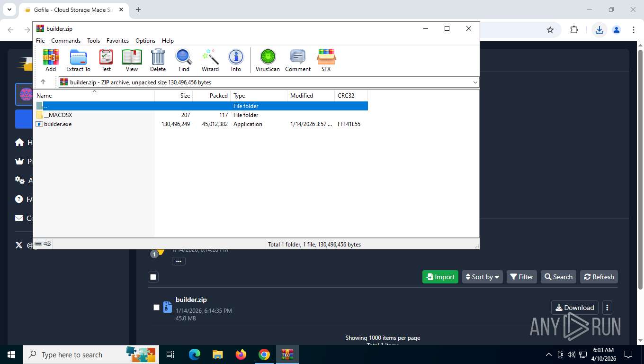Open Chrome downloads icon
Image resolution: width=644 pixels, height=364 pixels.
coord(599,30)
